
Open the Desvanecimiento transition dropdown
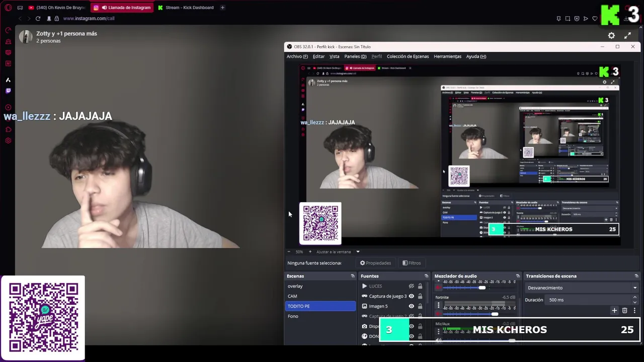click(581, 288)
